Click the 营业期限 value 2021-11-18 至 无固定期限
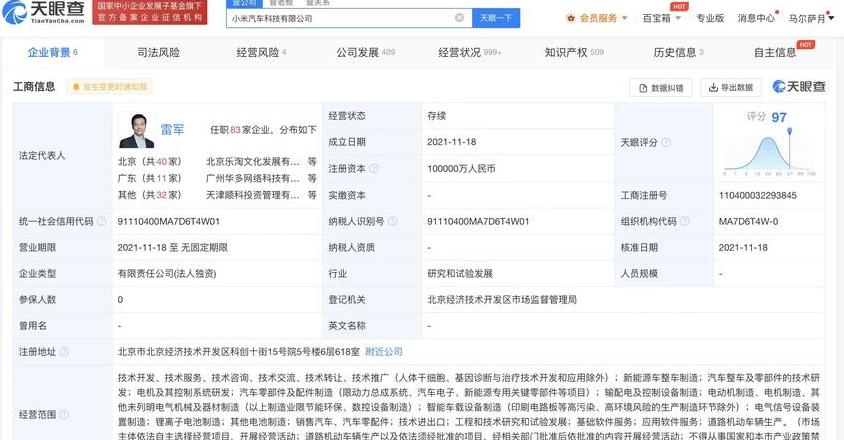The image size is (844, 440). pos(173,248)
